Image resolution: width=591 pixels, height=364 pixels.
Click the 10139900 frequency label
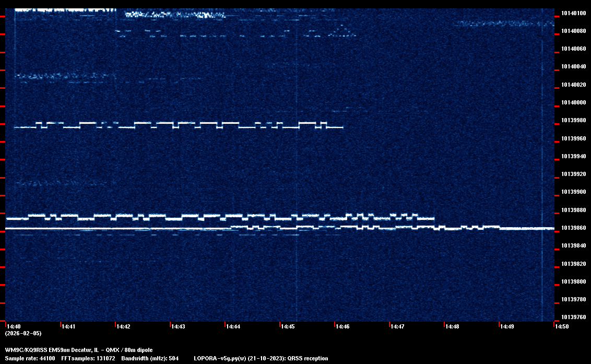coord(573,192)
